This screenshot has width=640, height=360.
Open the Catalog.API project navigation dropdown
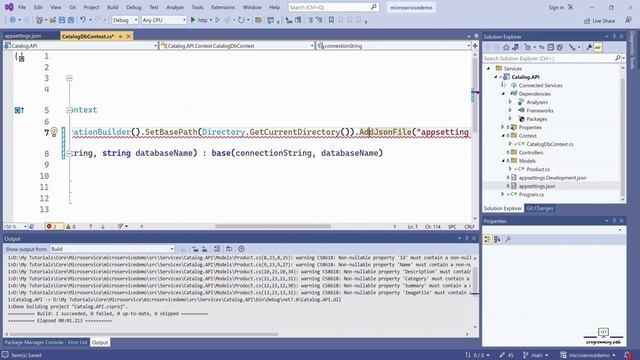point(80,46)
